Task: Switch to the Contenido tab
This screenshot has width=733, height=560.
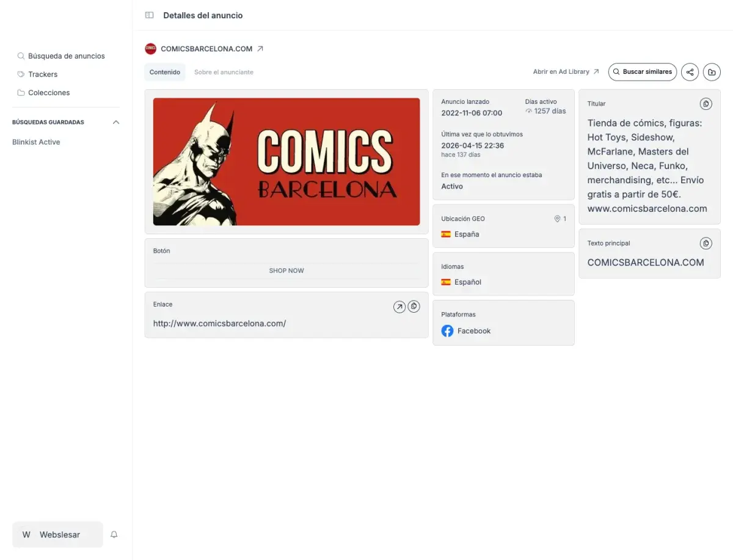Action: coord(165,72)
